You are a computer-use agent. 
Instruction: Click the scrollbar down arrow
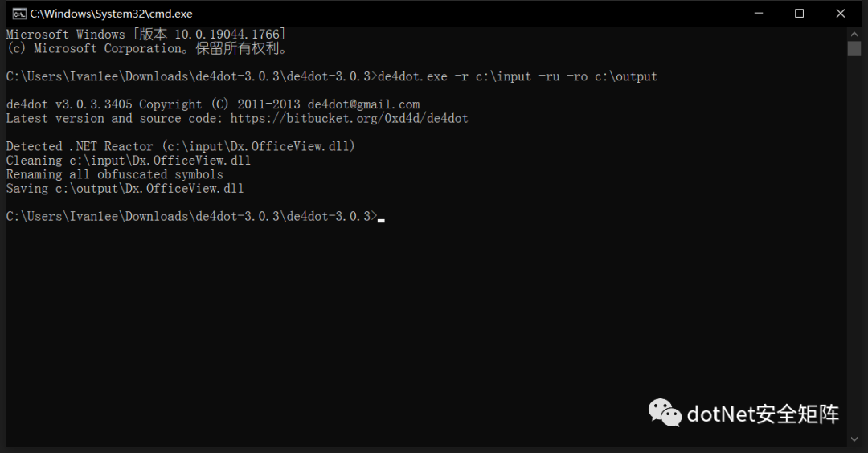[854, 439]
